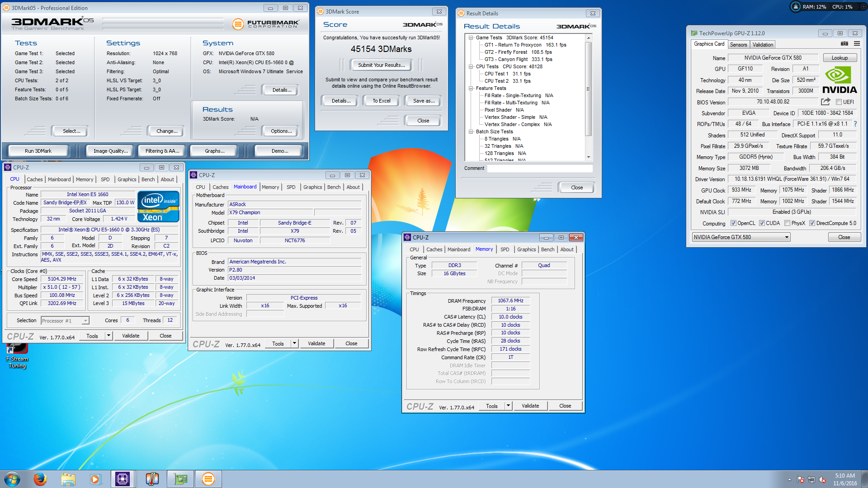Click the Result Details scroll down arrow
The image size is (868, 488).
click(x=588, y=157)
